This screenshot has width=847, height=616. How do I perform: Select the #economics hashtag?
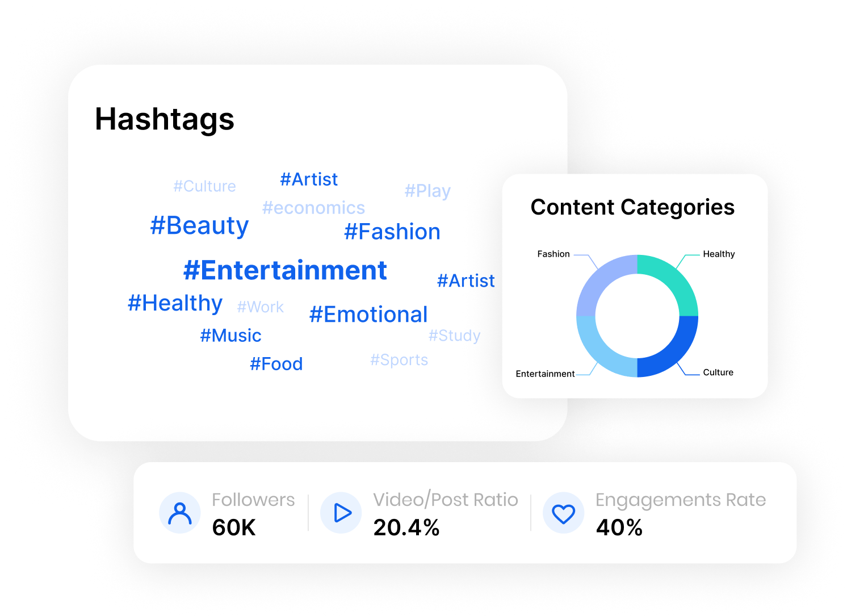click(x=313, y=208)
